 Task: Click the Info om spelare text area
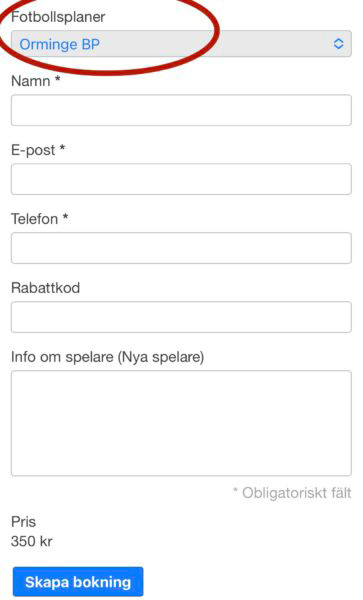[181, 423]
